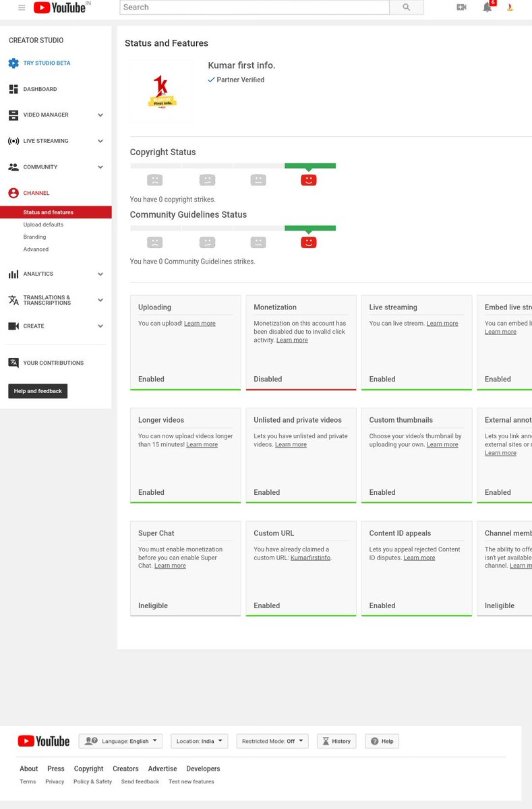Expand the Video Manager section
Image resolution: width=532 pixels, height=809 pixels.
point(100,115)
